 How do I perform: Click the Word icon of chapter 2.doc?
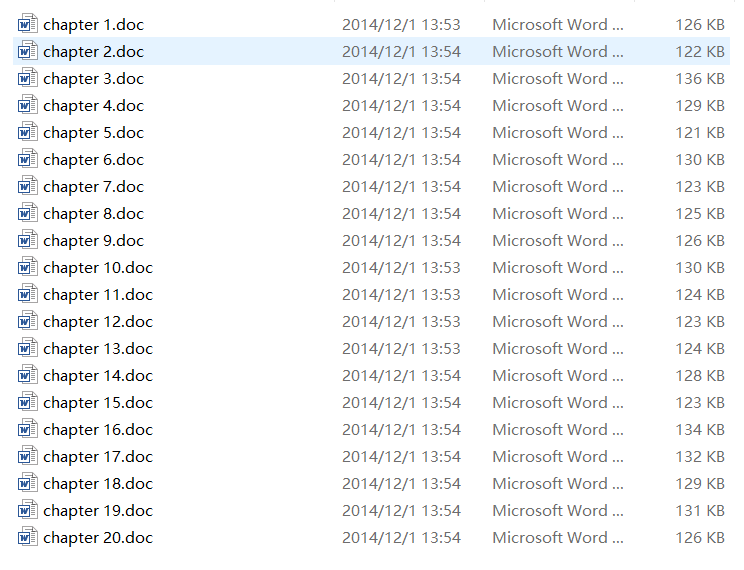[28, 51]
